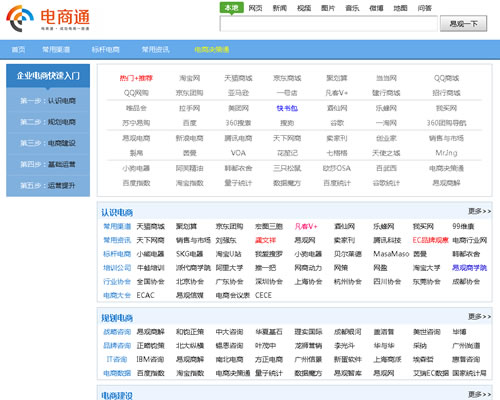Click the 电商通 logo
This screenshot has height=400, width=500.
point(48,18)
